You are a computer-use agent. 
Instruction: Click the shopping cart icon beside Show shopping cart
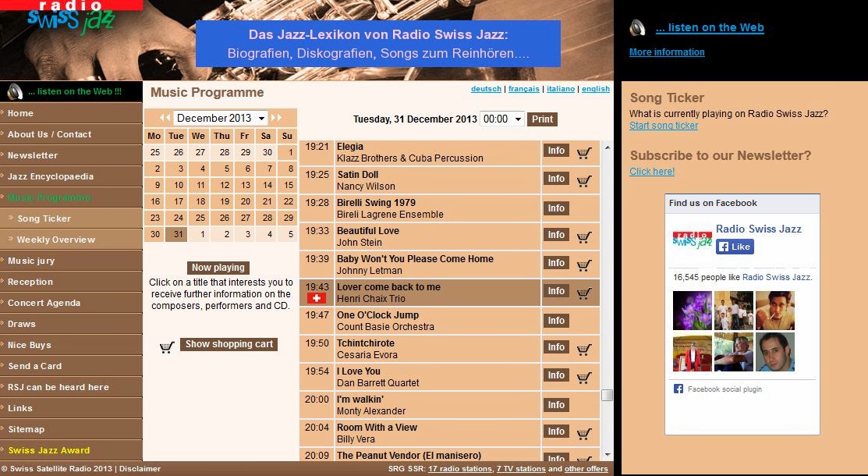click(x=167, y=347)
